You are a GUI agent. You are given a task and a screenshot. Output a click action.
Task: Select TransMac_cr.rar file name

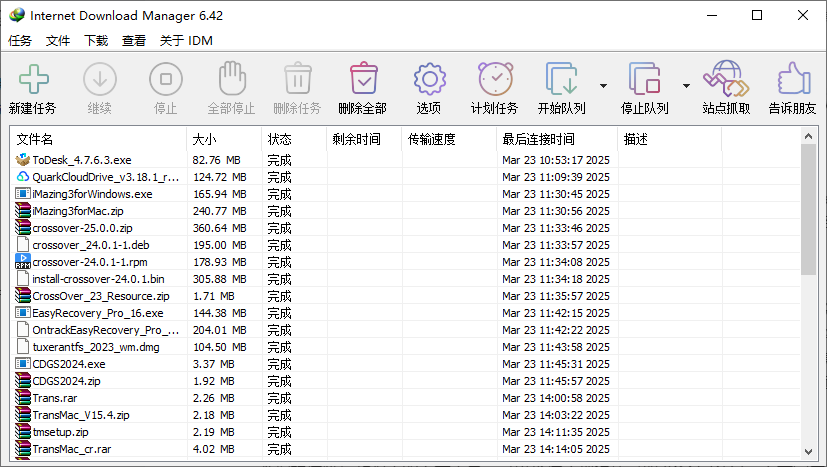pyautogui.click(x=72, y=449)
